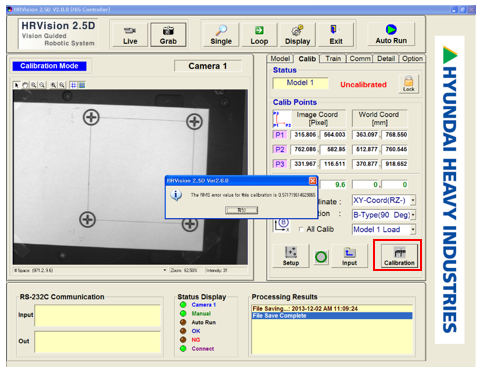481x373 pixels.
Task: Click the green circle button
Action: point(321,257)
